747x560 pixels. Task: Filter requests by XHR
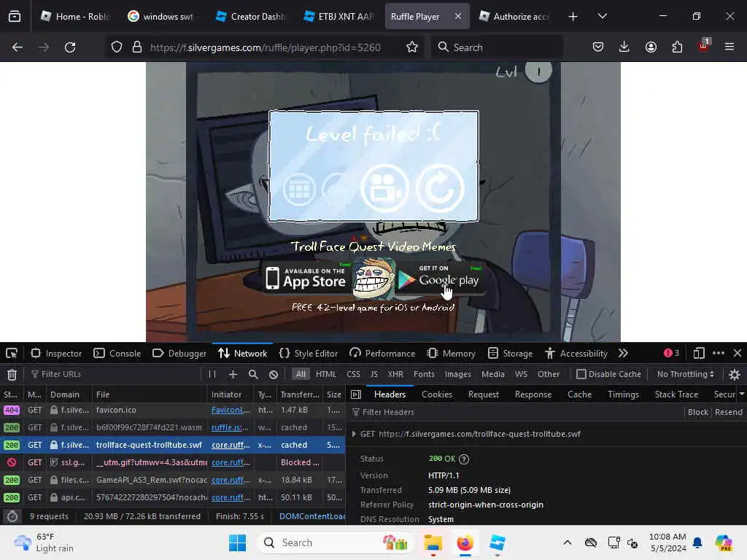(395, 374)
